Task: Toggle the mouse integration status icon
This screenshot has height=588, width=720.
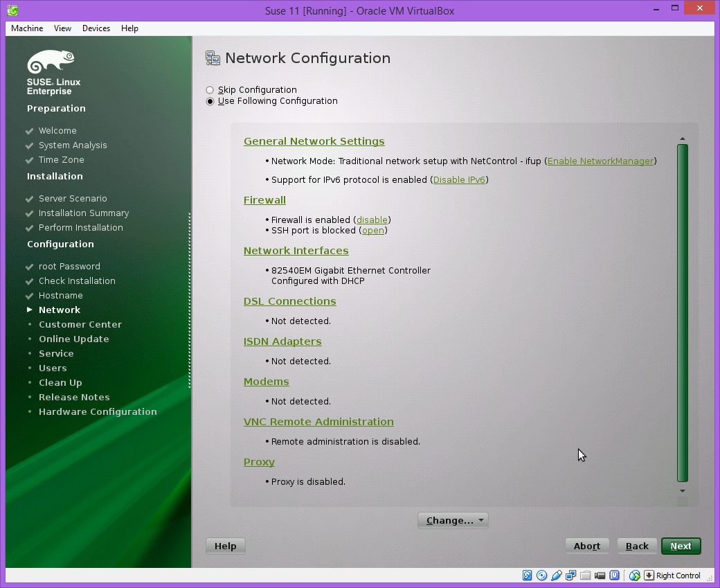Action: [x=635, y=575]
